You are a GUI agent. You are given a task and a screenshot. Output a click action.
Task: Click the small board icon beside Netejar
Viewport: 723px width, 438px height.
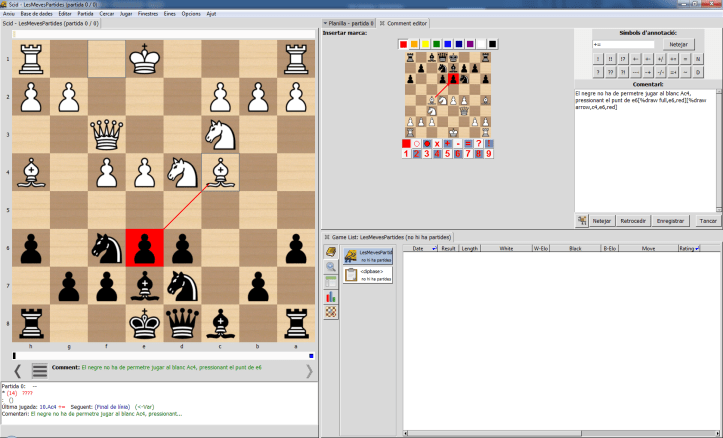point(582,220)
